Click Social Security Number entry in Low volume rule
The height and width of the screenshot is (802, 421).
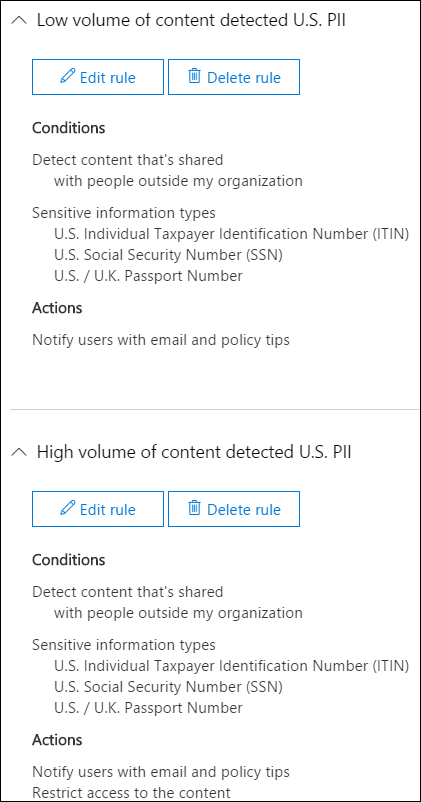coord(168,255)
